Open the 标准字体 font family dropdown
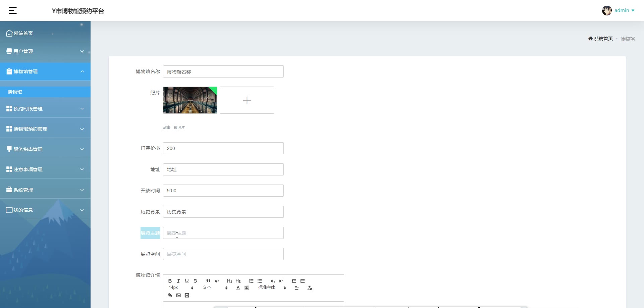Viewport: 644px width, 308px height. [272, 288]
